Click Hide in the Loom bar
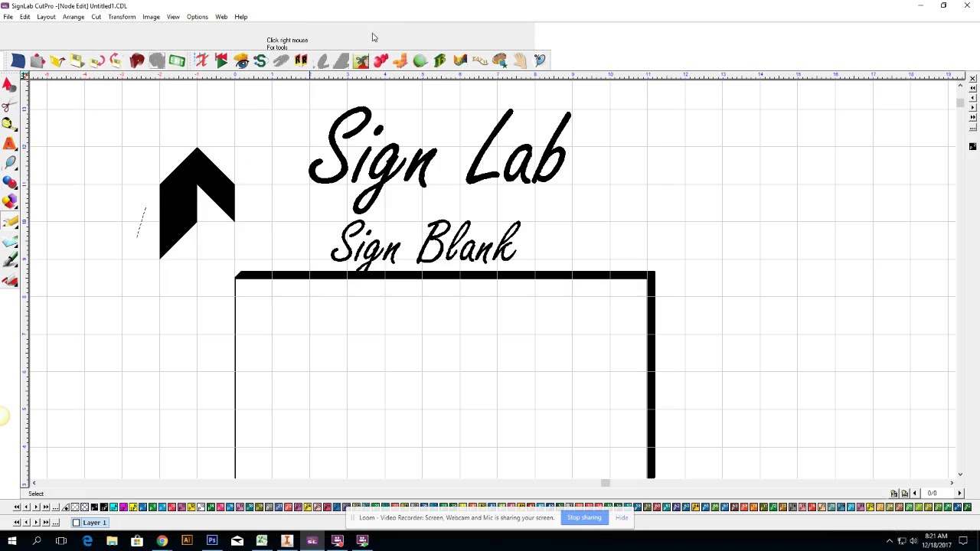Viewport: 980px width, 551px height. click(622, 518)
